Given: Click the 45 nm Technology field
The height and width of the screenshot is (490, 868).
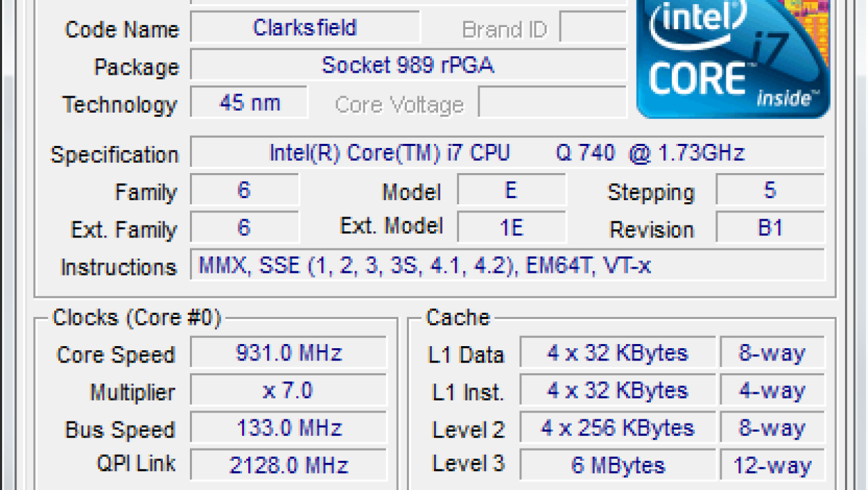Looking at the screenshot, I should point(249,103).
